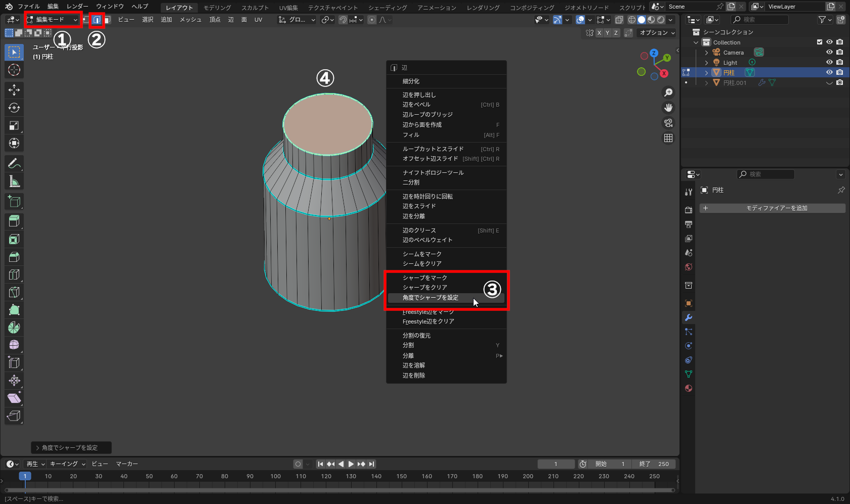This screenshot has height=504, width=850.
Task: Open the オプション dropdown
Action: click(657, 33)
